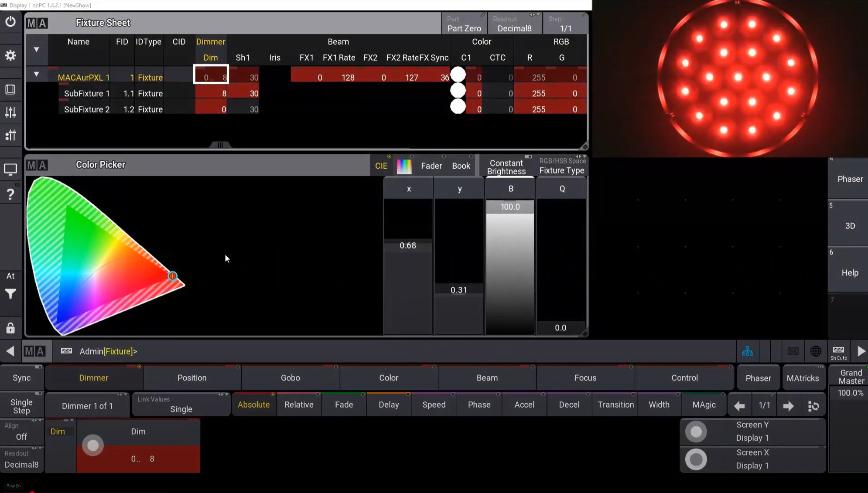Click the display monitor icon in the sidebar

pos(10,169)
